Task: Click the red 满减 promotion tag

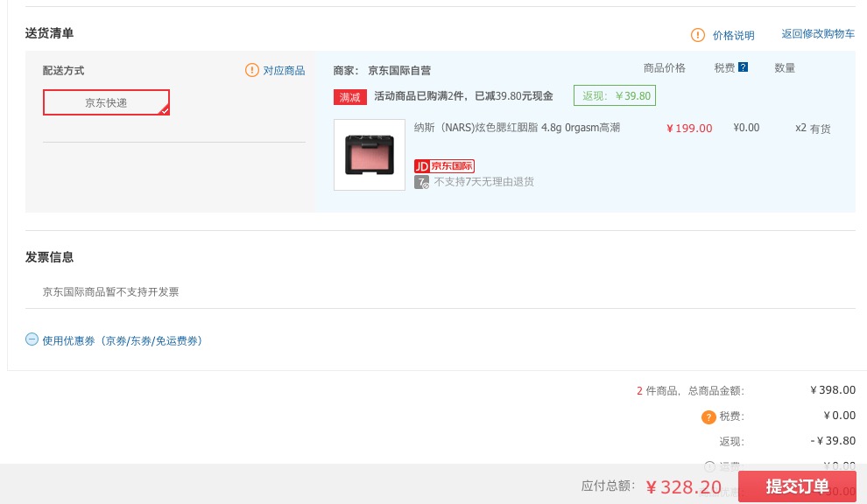Action: click(x=350, y=97)
